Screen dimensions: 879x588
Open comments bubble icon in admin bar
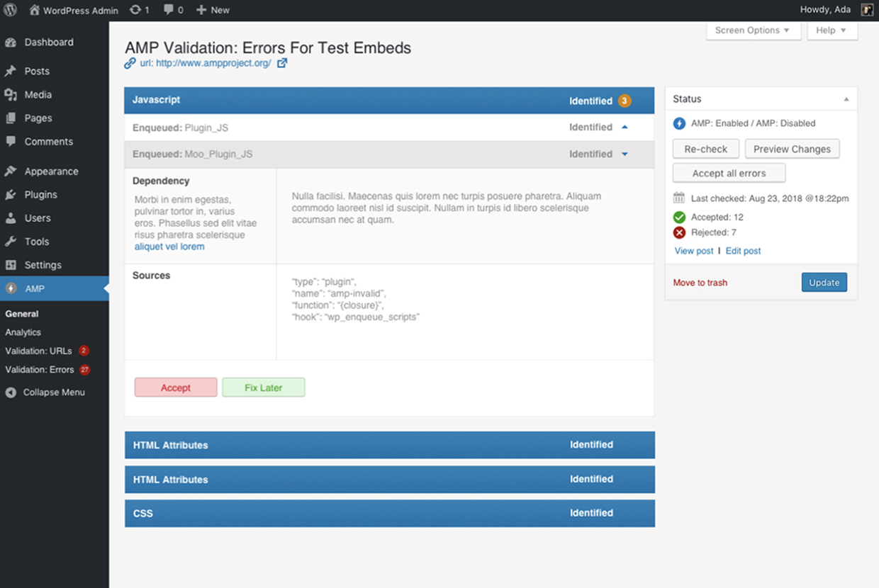coord(169,10)
